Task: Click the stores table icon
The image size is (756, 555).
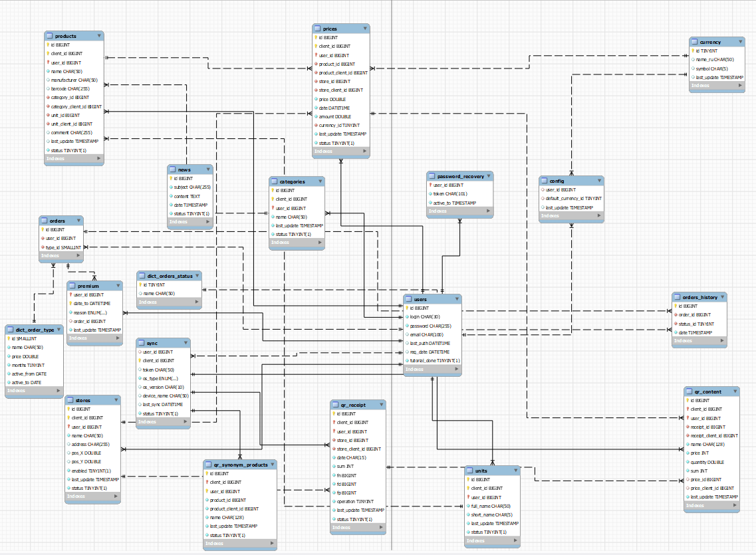Action: pyautogui.click(x=70, y=400)
